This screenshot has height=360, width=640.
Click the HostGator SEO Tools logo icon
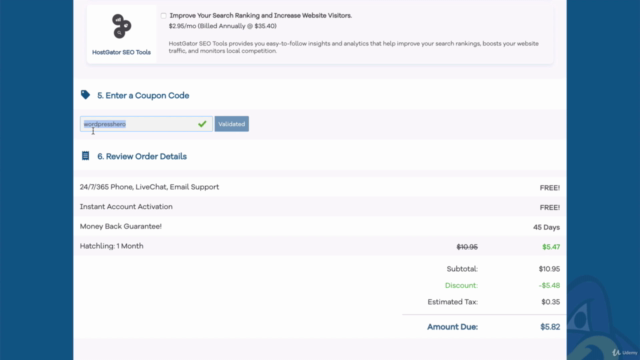pyautogui.click(x=121, y=26)
